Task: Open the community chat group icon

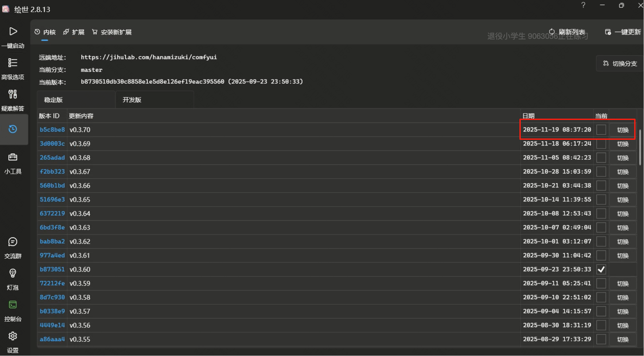Action: click(13, 242)
